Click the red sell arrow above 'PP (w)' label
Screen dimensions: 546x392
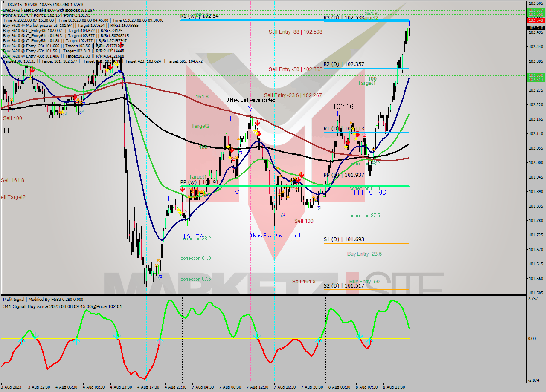tap(183, 189)
